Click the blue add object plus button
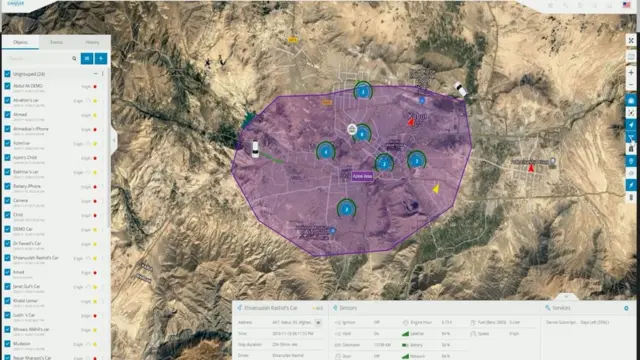Image resolution: width=640 pixels, height=360 pixels. (x=101, y=58)
